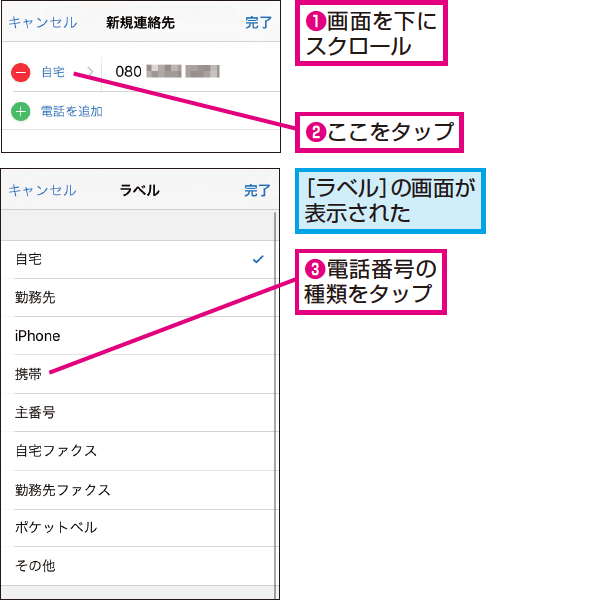Image resolution: width=600 pixels, height=600 pixels.
Task: Tap the blue 自宅 label link
Action: point(53,72)
